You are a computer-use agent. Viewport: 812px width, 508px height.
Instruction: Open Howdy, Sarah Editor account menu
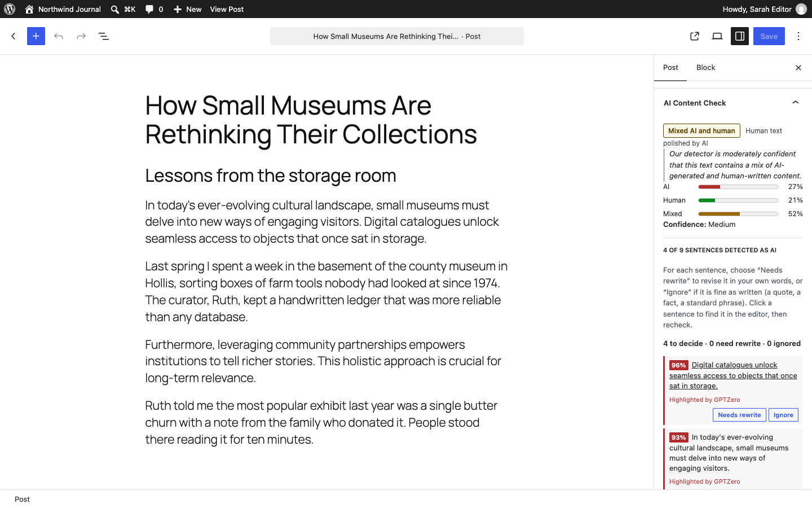pos(764,9)
